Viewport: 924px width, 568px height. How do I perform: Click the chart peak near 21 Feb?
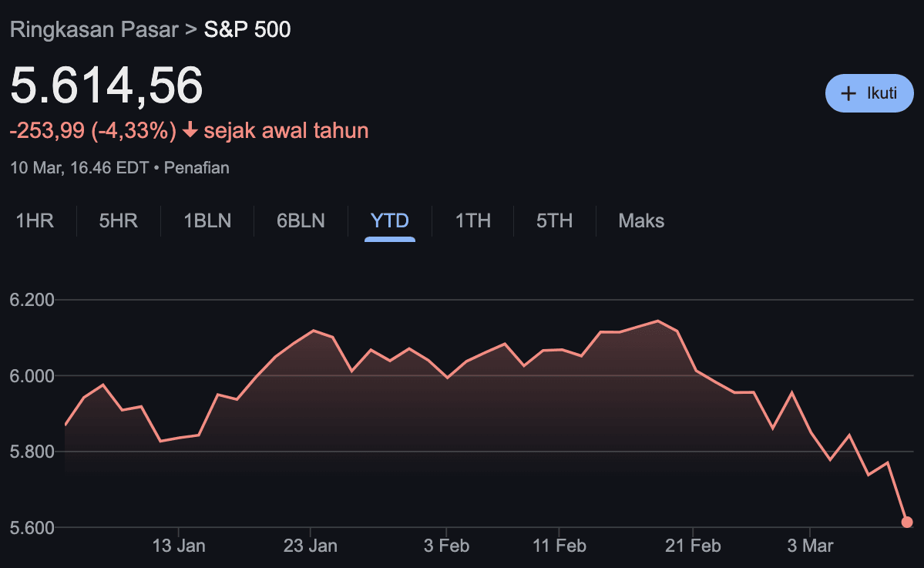657,321
